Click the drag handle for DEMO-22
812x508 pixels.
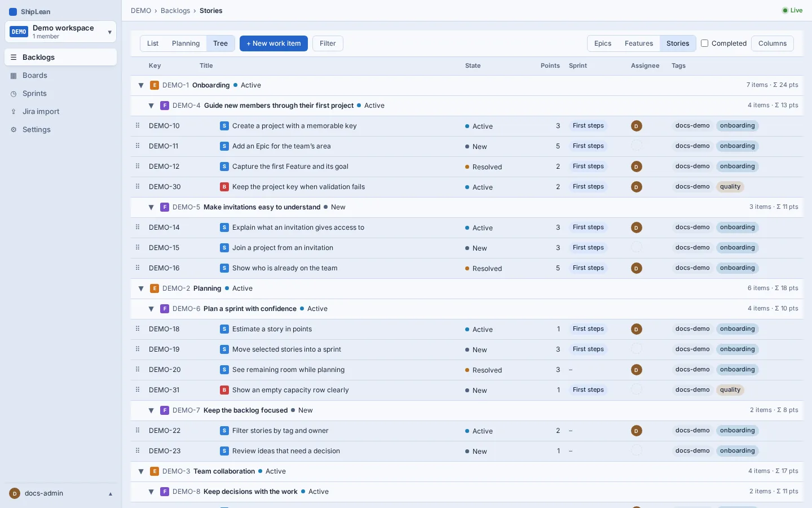pos(138,430)
